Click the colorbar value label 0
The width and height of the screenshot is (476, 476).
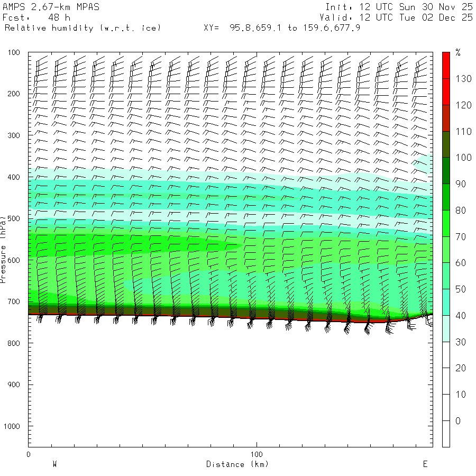(458, 421)
